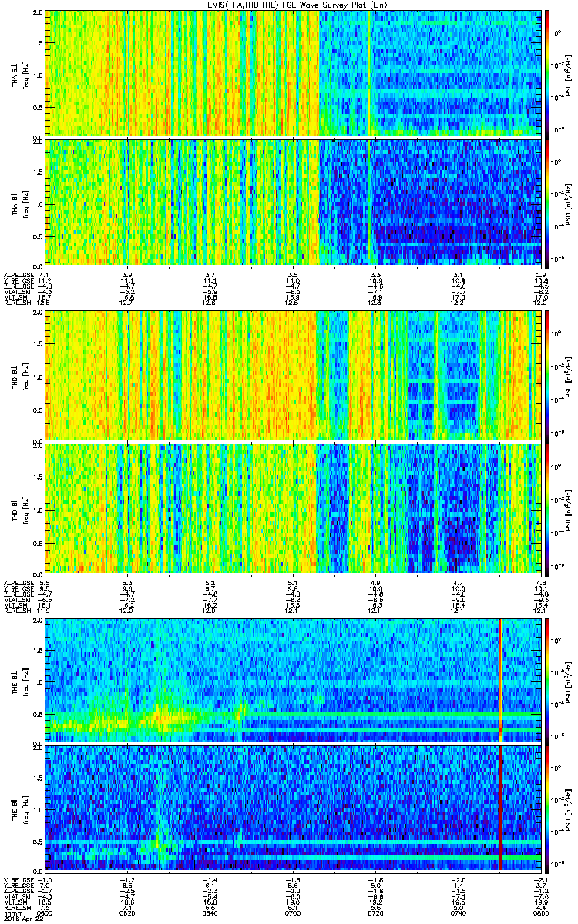The image size is (578, 924).
Task: Click inside the THE BL spectrogram panel
Action: 293,681
